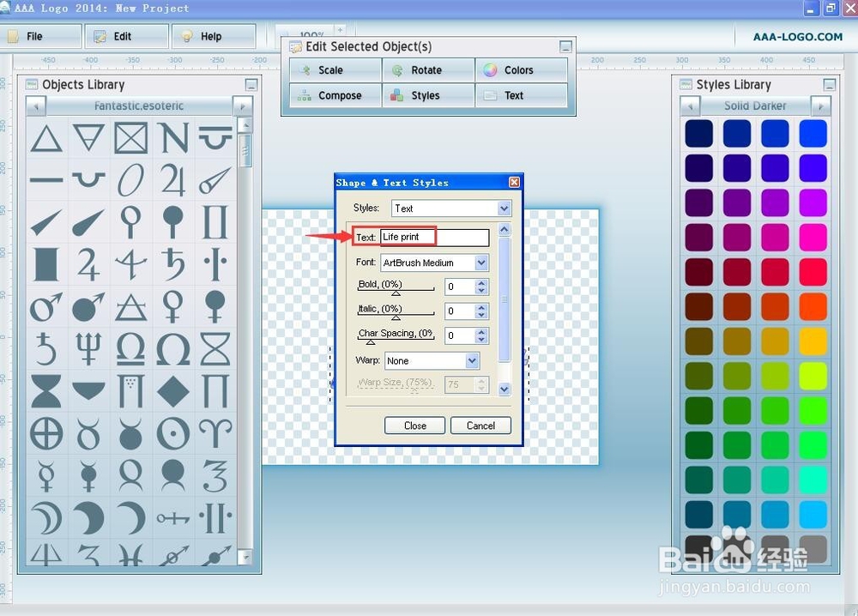Viewport: 858px width, 616px height.
Task: Open the Edit menu
Action: click(126, 36)
